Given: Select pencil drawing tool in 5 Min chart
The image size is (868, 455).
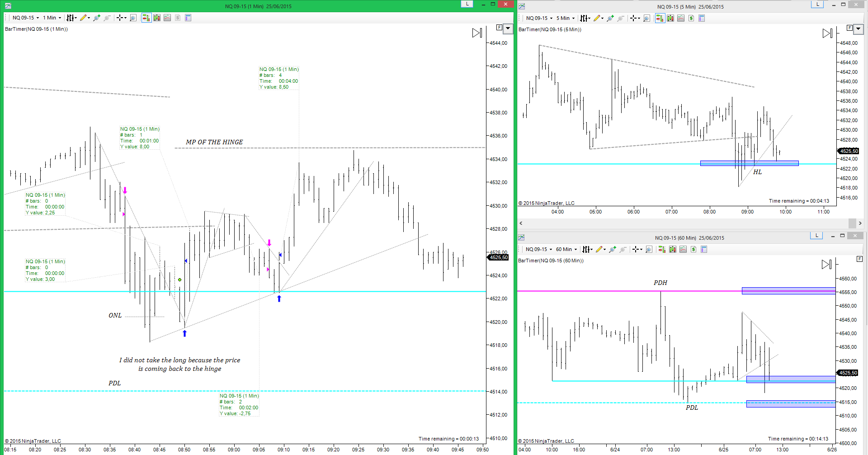Looking at the screenshot, I should coord(597,18).
